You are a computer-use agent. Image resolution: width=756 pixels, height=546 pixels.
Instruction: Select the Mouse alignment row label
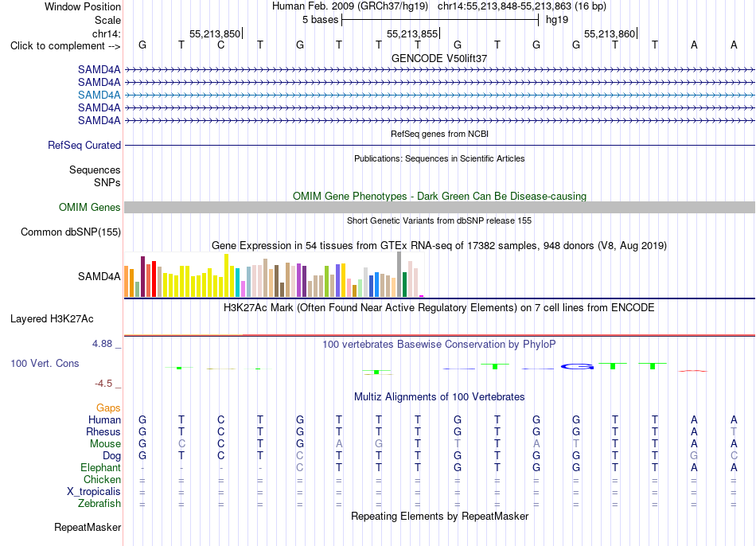105,444
